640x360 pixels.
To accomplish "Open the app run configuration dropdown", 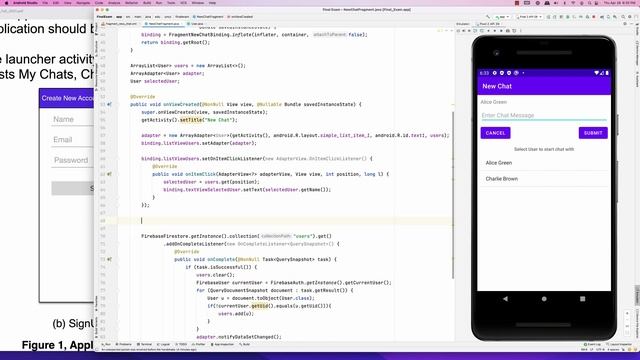I will 502,17.
